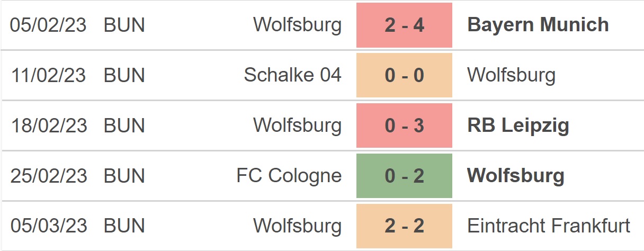This screenshot has width=644, height=251.
Task: Open the 2 - 4 score box
Action: [x=404, y=25]
